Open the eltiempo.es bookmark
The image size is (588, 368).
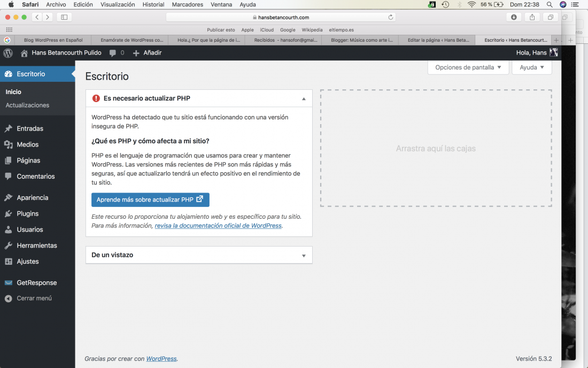pos(341,29)
